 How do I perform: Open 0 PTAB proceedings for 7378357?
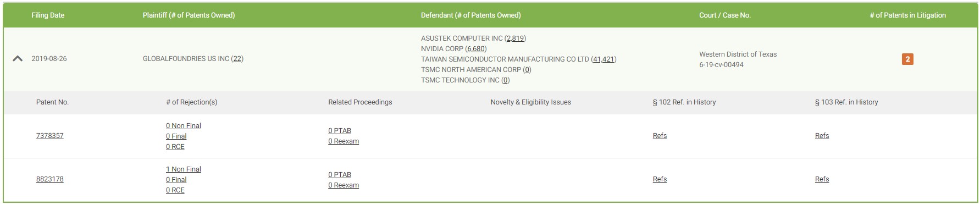pos(340,131)
